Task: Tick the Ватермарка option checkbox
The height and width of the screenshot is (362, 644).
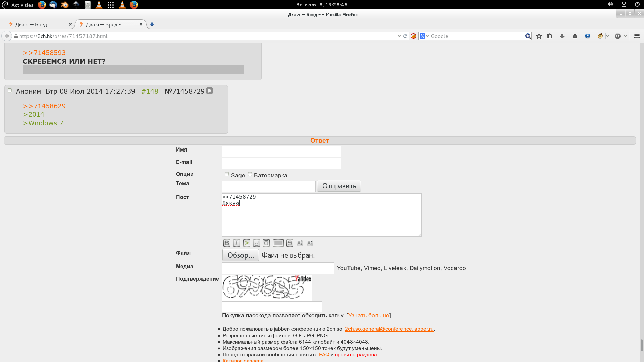Action: point(250,174)
